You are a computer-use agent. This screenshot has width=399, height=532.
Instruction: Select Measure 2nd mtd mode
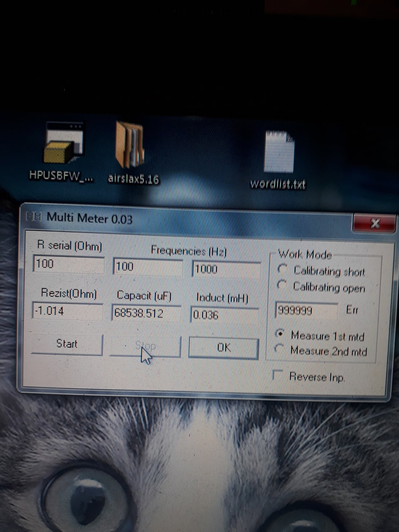coord(280,349)
